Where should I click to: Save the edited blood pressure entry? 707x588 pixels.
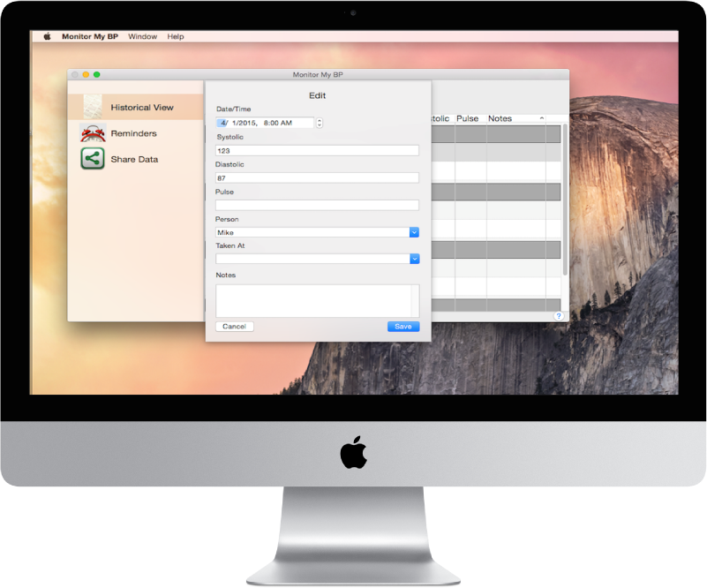click(x=402, y=326)
